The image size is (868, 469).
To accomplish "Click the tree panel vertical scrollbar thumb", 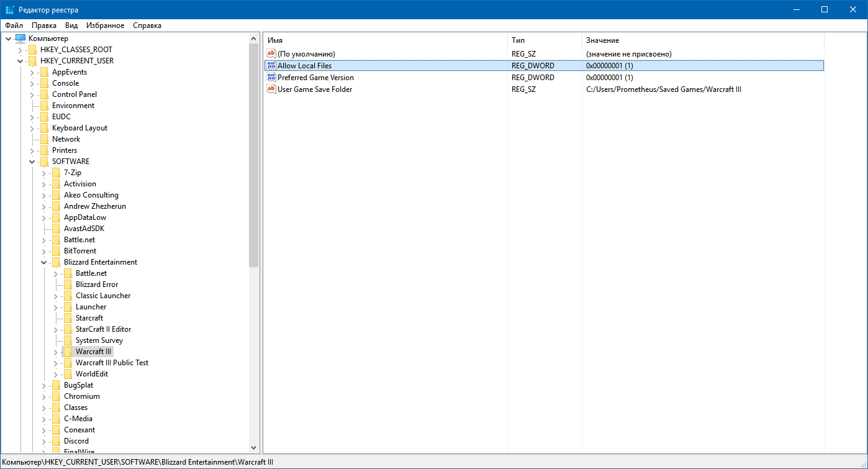I will point(253,155).
